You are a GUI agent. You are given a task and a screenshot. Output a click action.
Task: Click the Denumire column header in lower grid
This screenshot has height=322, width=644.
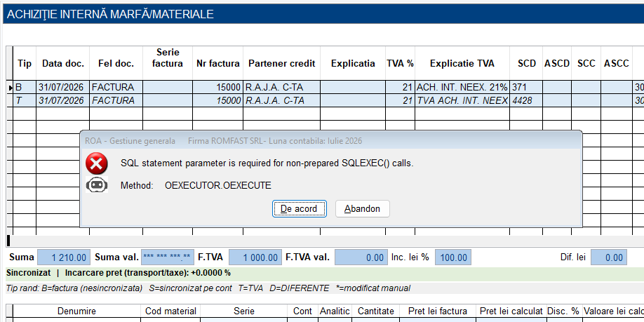coord(76,311)
